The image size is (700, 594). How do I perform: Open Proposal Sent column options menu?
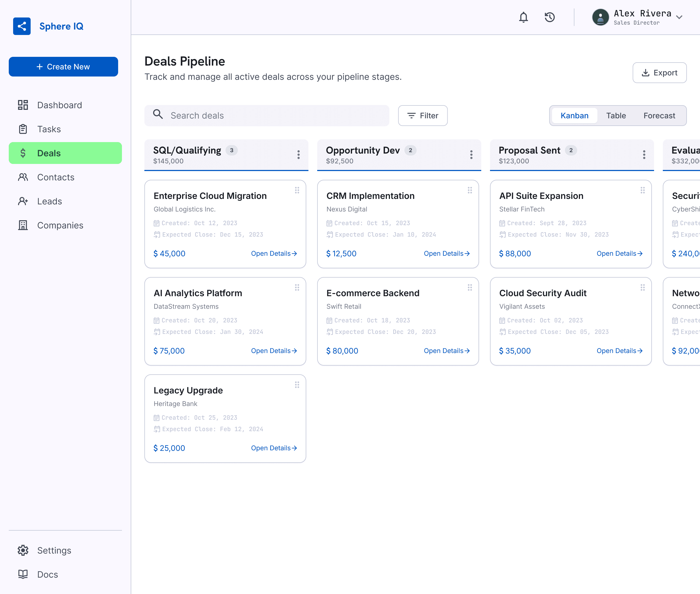(644, 155)
